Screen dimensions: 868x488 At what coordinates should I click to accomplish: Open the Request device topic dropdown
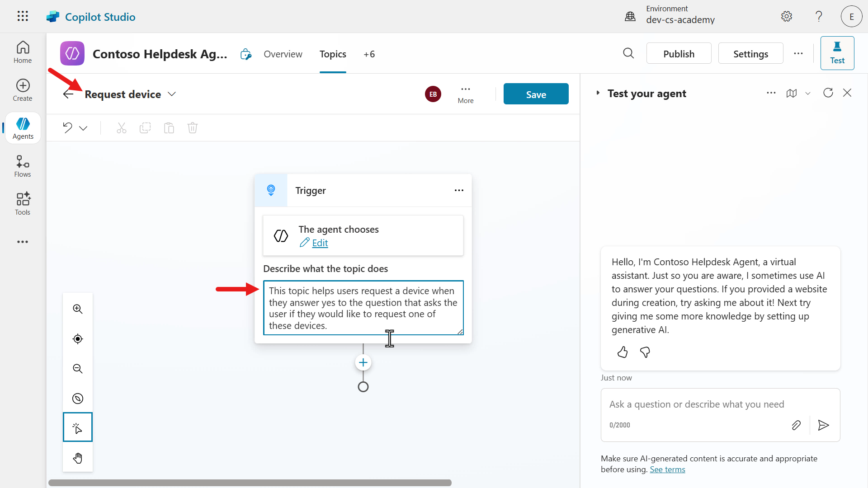click(x=171, y=94)
